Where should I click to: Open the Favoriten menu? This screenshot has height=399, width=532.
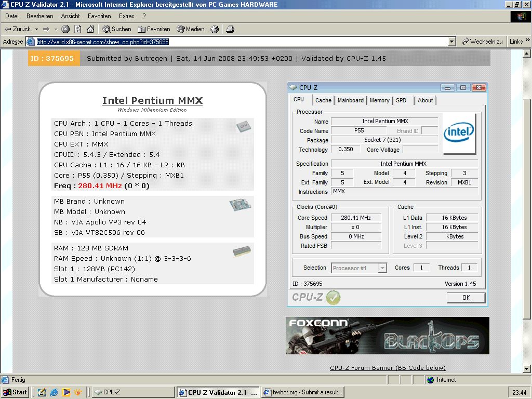tap(99, 16)
